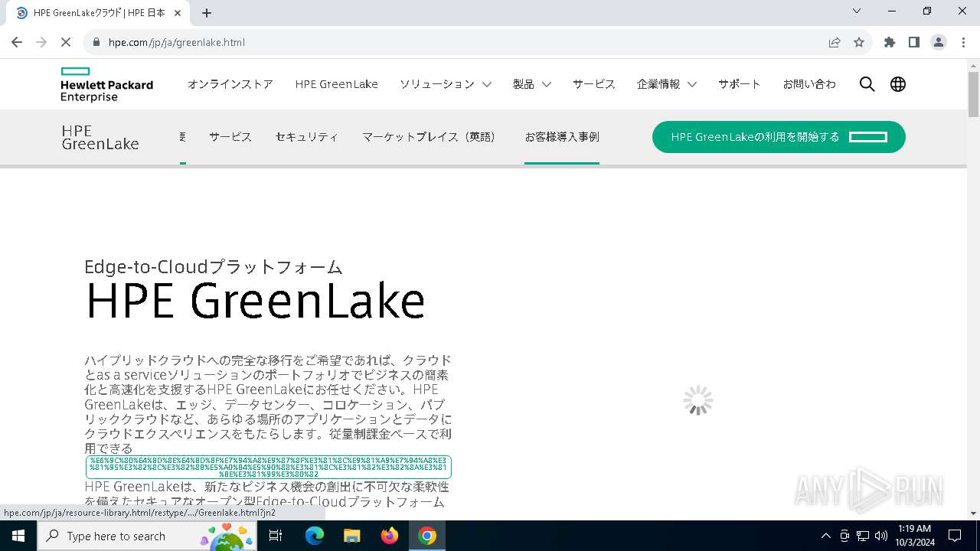Open the globe region selector icon
Screen dimensions: 980x551
[x=898, y=84]
